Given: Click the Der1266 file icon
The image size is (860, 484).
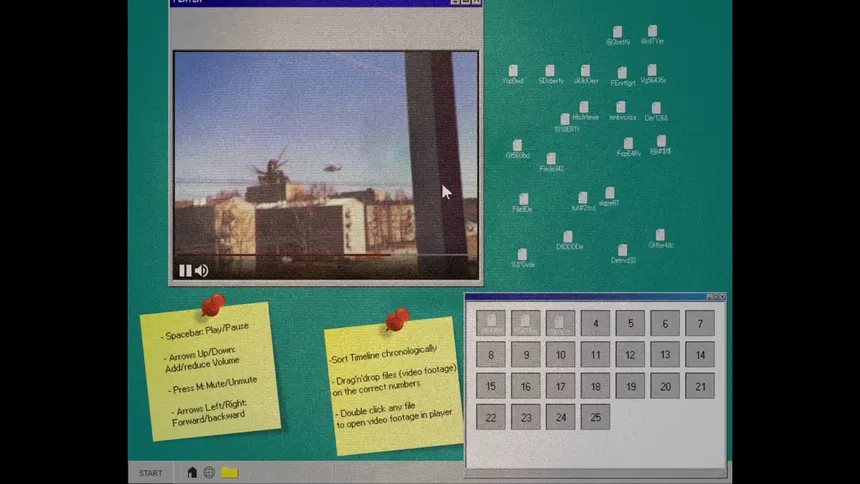Looking at the screenshot, I should coord(656,109).
